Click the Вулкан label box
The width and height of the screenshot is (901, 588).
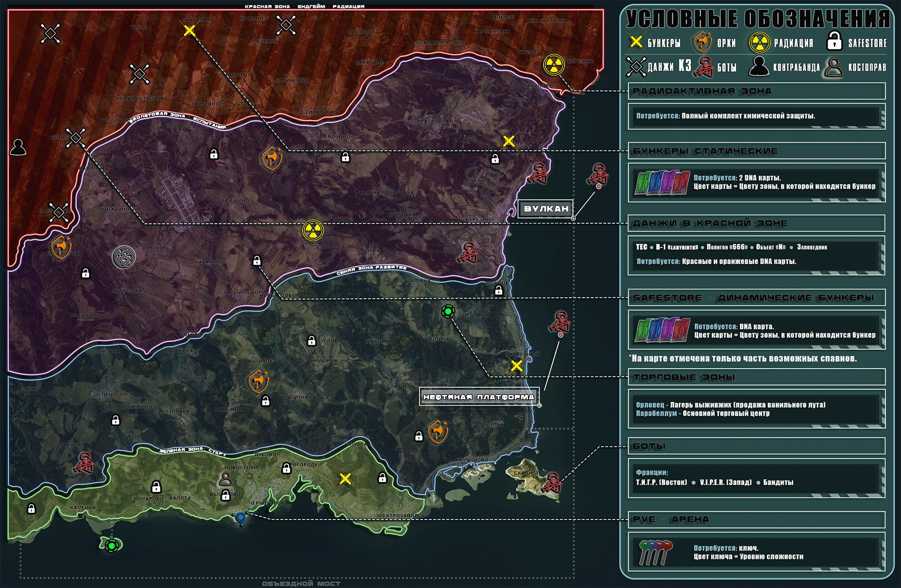point(546,209)
